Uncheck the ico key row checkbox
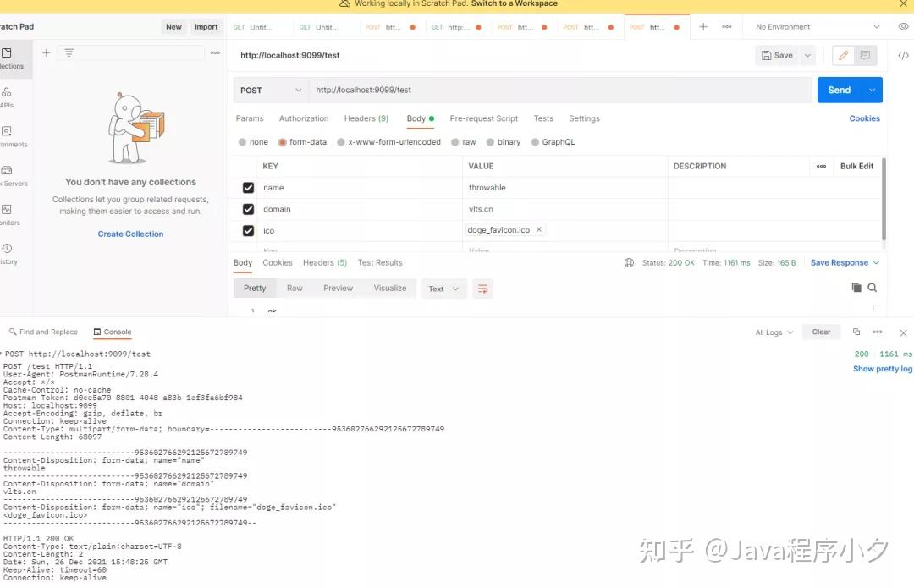Screen dimensions: 914x588 [x=248, y=231]
